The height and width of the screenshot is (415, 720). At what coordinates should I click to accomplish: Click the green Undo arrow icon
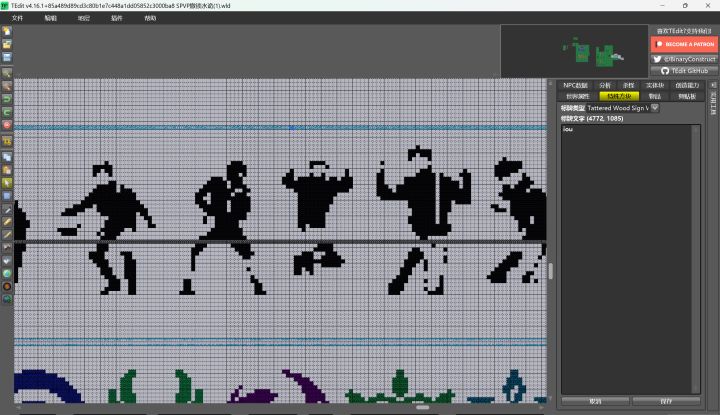coord(7,99)
